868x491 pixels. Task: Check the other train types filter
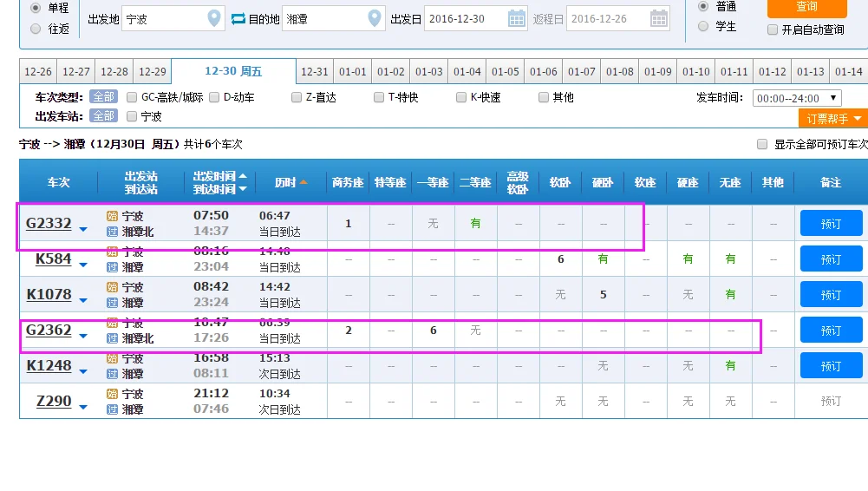point(544,97)
